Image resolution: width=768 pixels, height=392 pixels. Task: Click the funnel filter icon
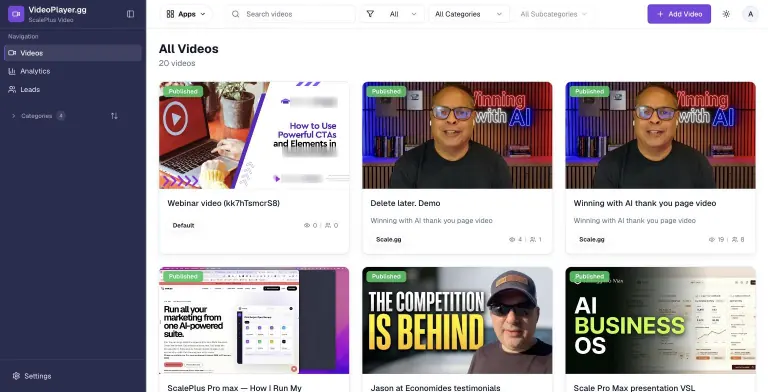click(x=370, y=14)
